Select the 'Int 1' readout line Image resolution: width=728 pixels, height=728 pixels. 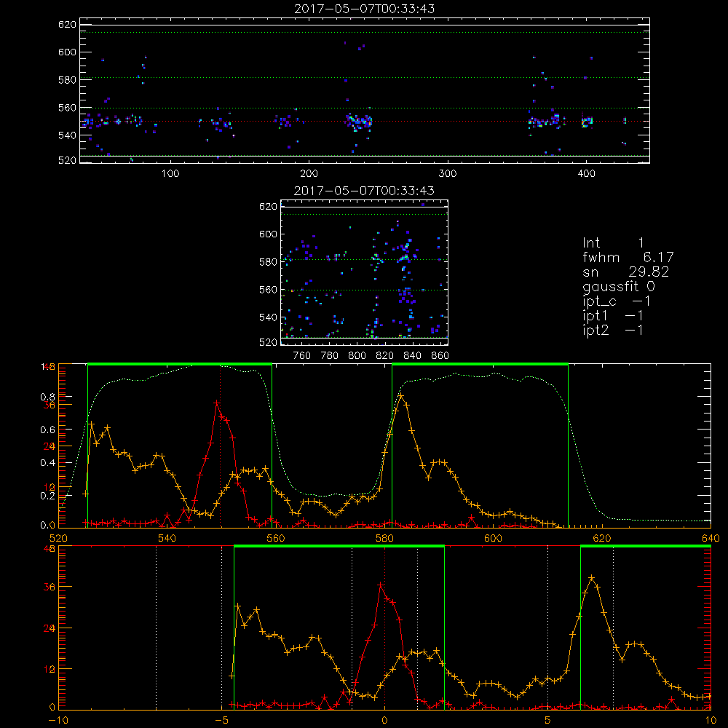click(613, 243)
